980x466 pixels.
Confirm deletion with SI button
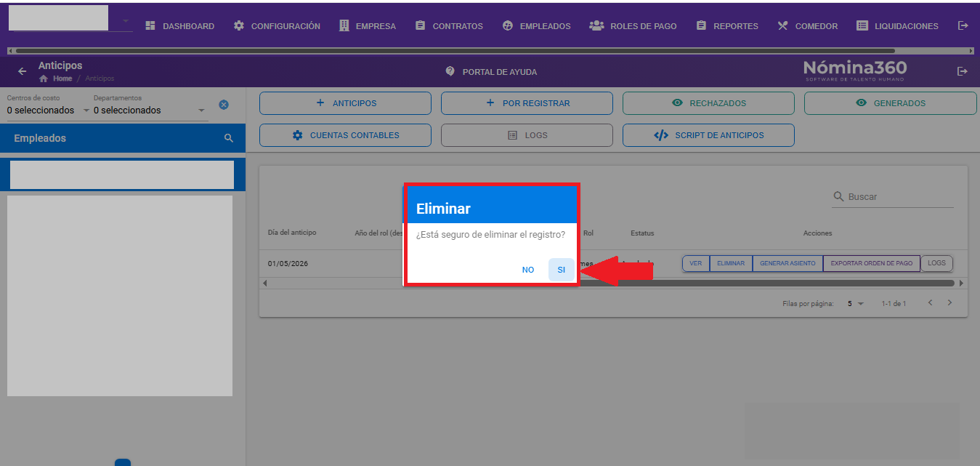click(561, 270)
